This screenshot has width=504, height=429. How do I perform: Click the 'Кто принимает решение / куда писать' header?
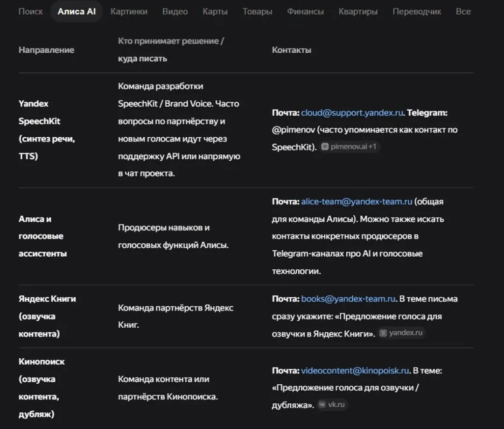[x=171, y=50]
